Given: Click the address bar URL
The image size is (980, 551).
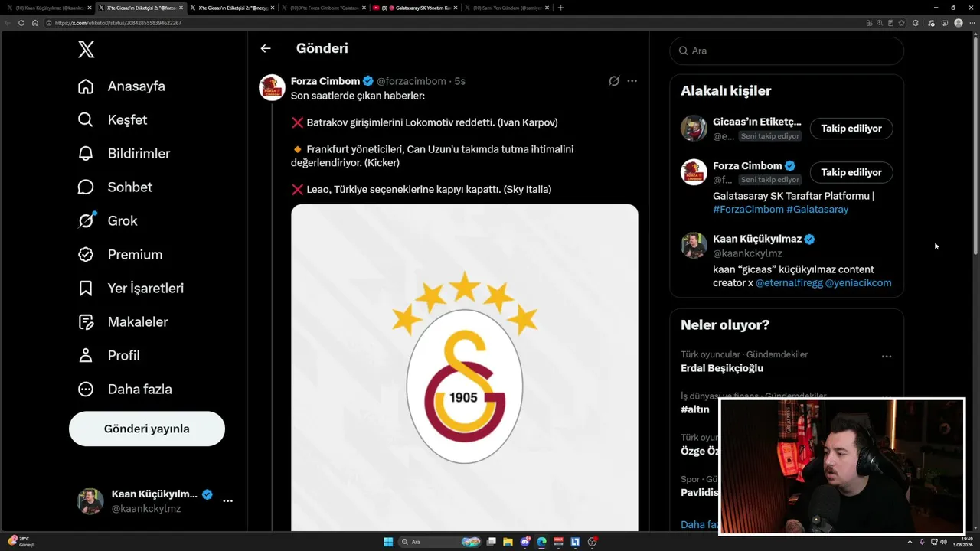Looking at the screenshot, I should 118,23.
